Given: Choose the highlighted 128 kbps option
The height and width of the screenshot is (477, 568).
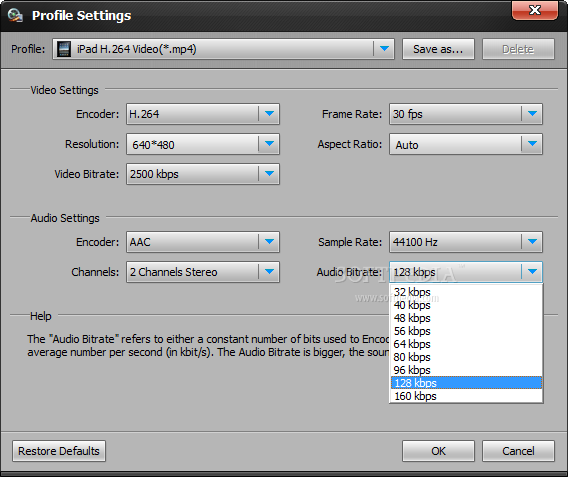Looking at the screenshot, I should pyautogui.click(x=466, y=383).
